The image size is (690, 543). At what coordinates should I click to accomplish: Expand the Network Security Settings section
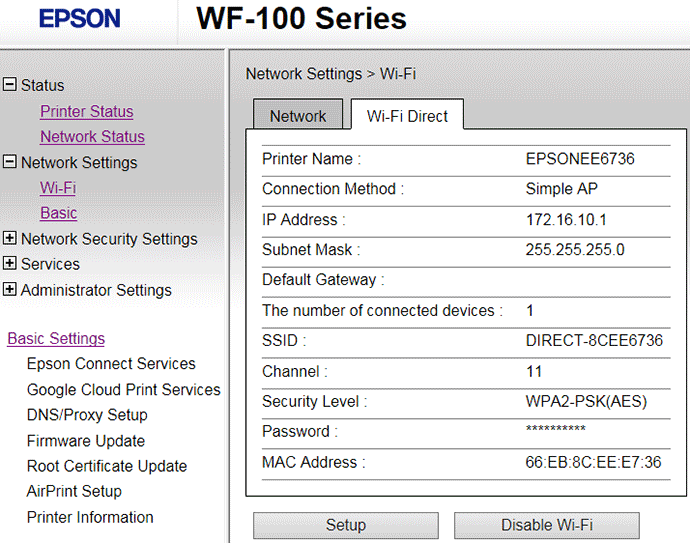[x=10, y=239]
